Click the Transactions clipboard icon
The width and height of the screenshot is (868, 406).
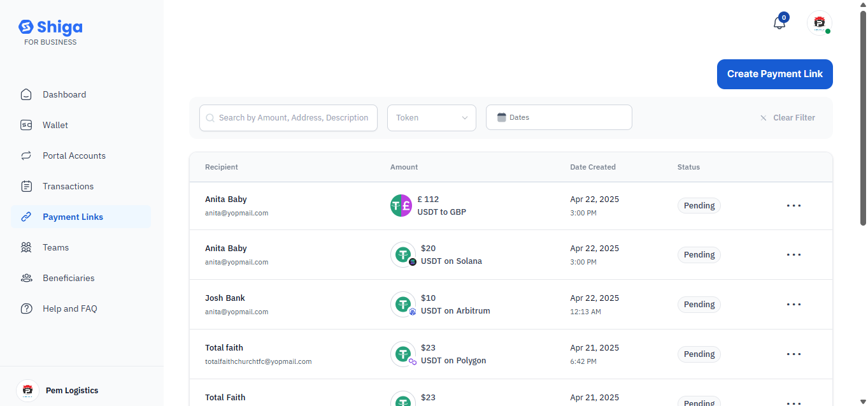coord(26,186)
